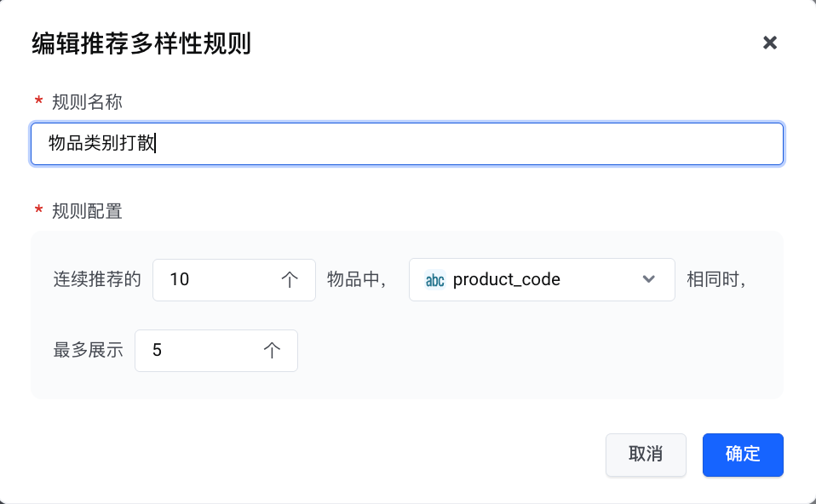
Task: Click the 个 suffix in the 5 field
Action: [x=272, y=351]
